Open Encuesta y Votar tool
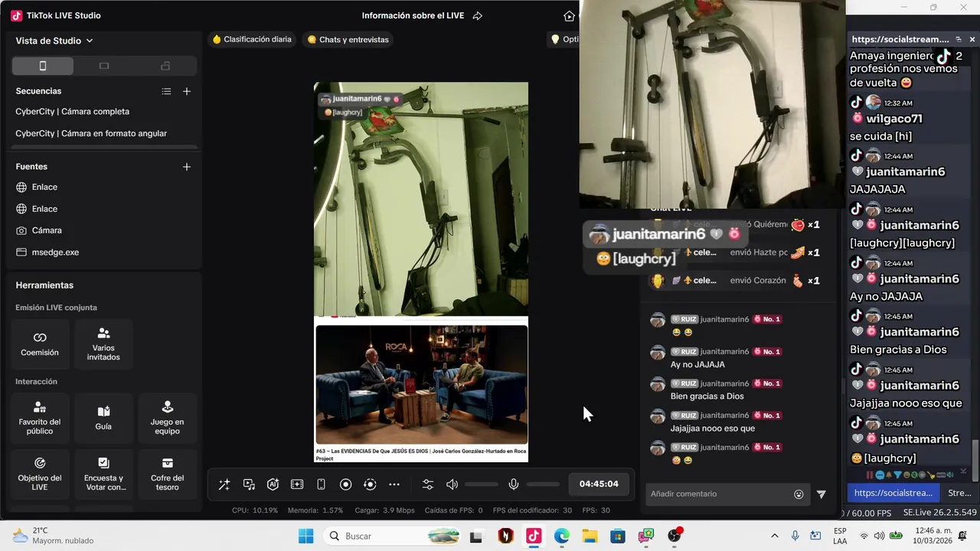Image resolution: width=980 pixels, height=551 pixels. pos(103,474)
